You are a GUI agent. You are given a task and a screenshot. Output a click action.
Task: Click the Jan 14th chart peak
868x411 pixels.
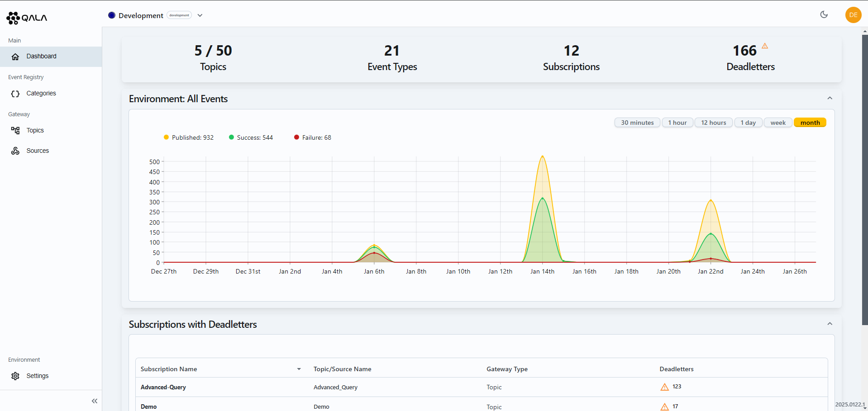point(542,156)
